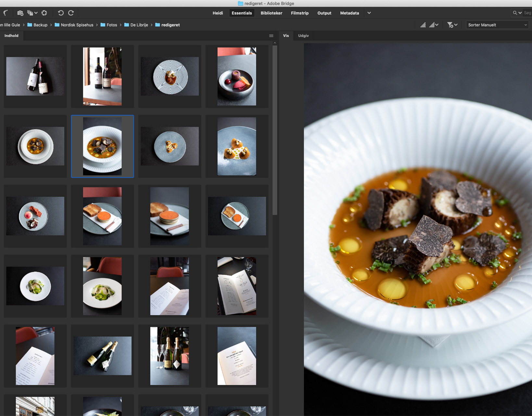
Task: Select building facade thumbnail at bottom
Action: pyautogui.click(x=35, y=406)
